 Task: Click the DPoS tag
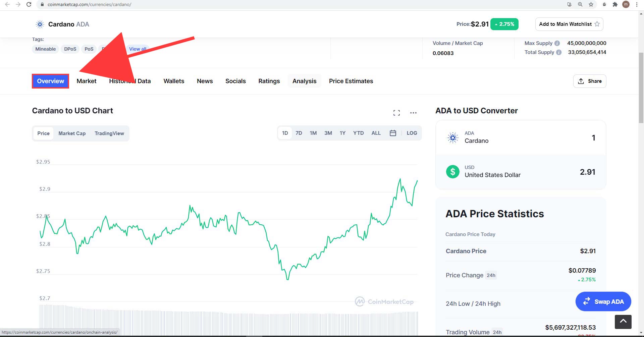70,49
